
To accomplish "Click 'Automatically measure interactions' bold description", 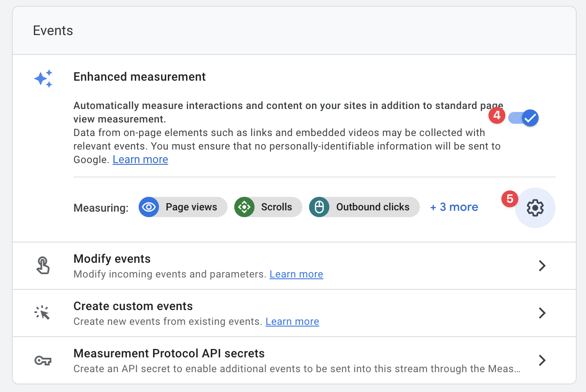I will point(288,112).
